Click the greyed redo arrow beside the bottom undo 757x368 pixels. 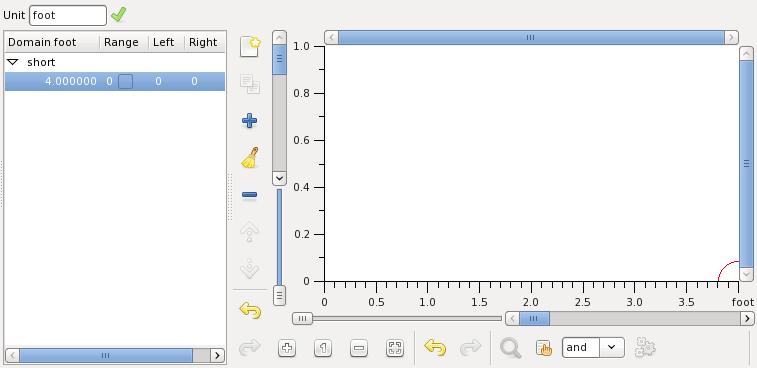(471, 347)
